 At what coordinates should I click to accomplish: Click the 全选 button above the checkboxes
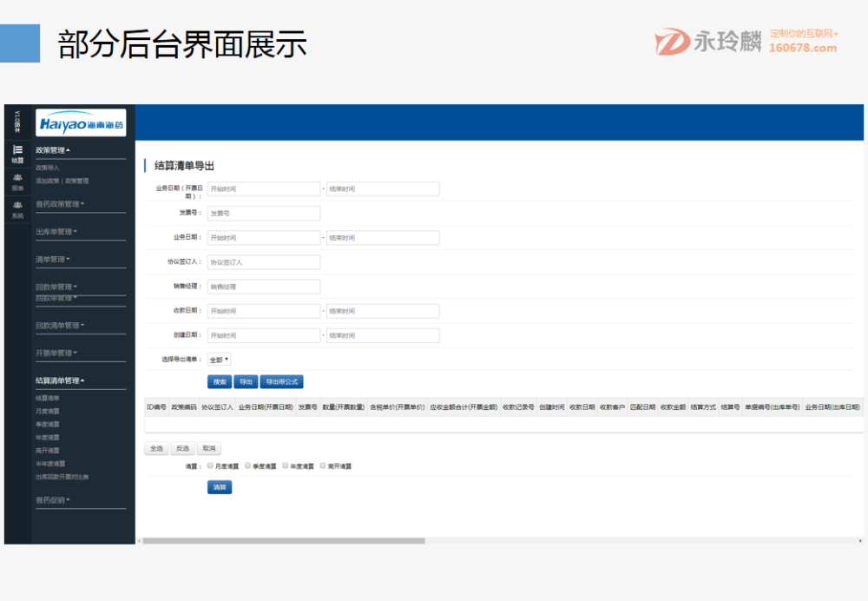(155, 448)
